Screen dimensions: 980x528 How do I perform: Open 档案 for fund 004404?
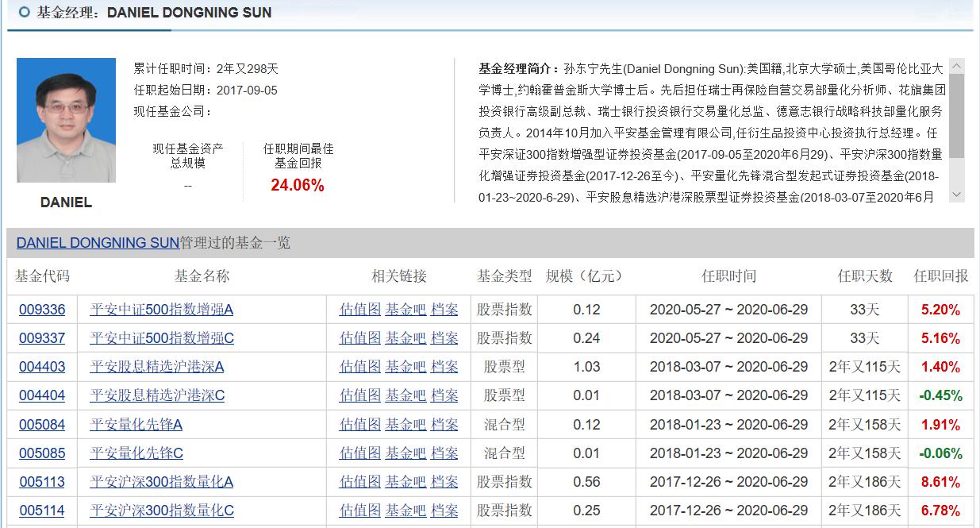coord(444,395)
